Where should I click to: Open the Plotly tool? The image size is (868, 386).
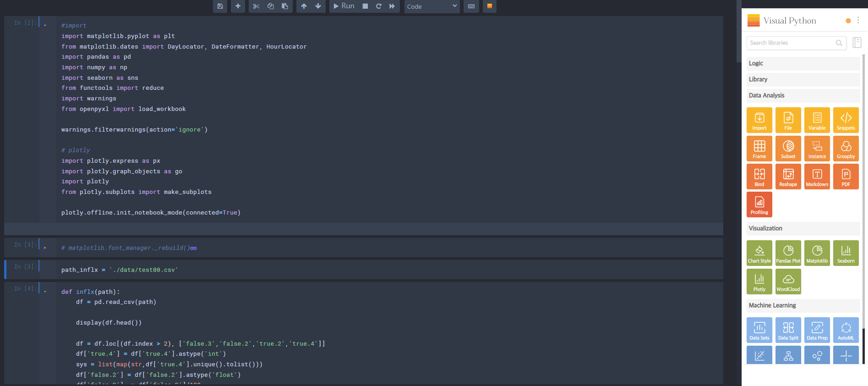(x=759, y=281)
